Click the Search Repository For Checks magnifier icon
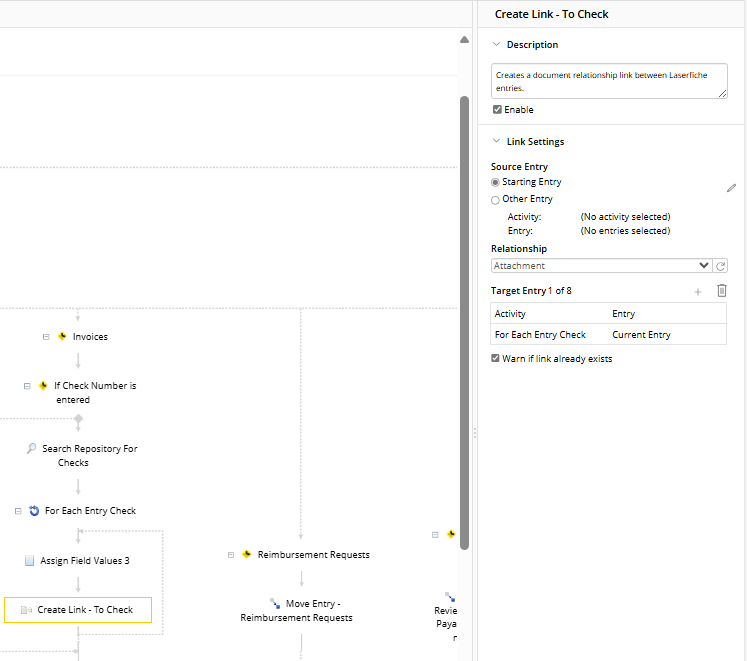Image resolution: width=747 pixels, height=661 pixels. 32,449
